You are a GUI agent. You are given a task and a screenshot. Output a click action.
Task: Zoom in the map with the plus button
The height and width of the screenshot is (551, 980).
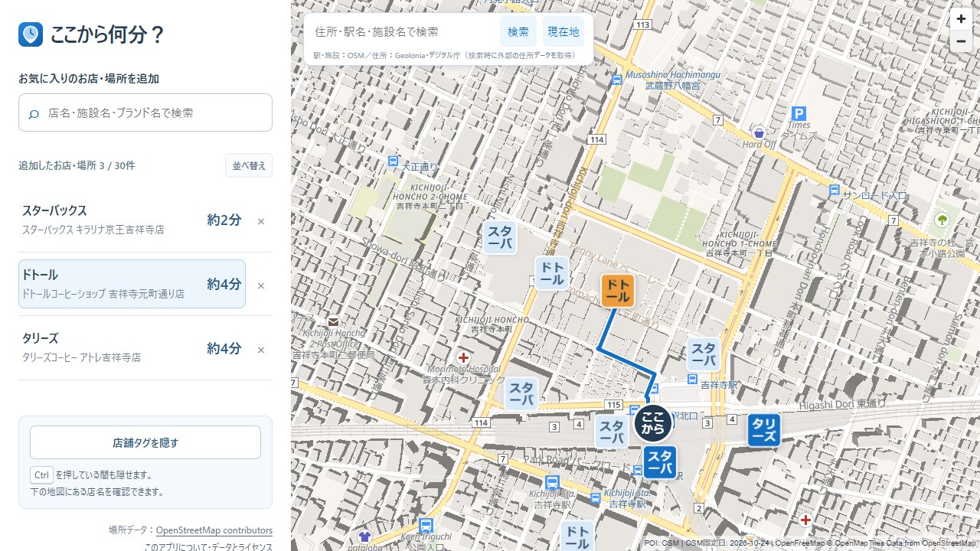pos(961,19)
